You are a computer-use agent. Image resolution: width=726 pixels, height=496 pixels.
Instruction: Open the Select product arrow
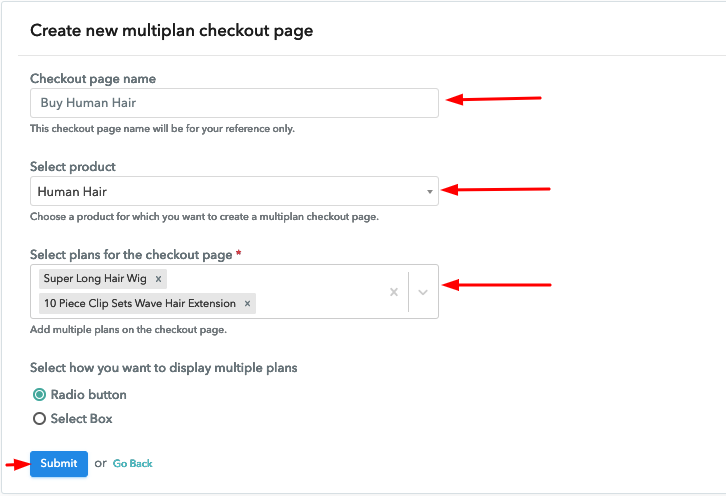(x=430, y=191)
